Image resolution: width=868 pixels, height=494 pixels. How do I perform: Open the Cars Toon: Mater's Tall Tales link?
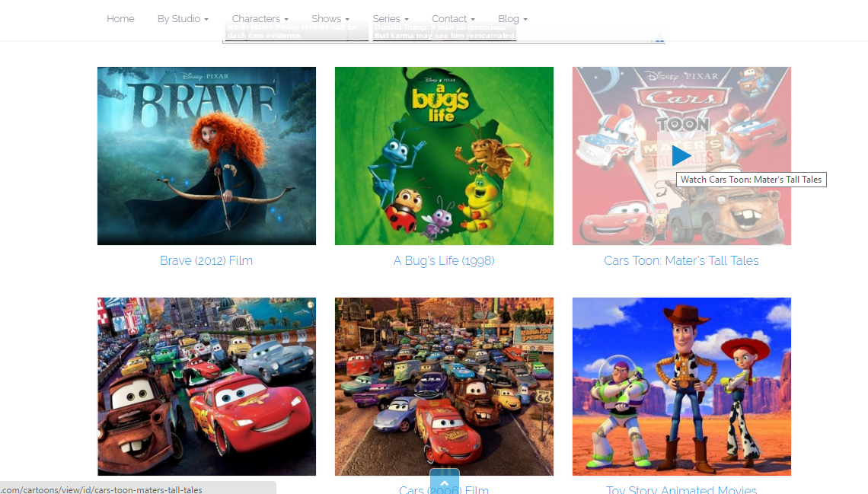tap(681, 260)
